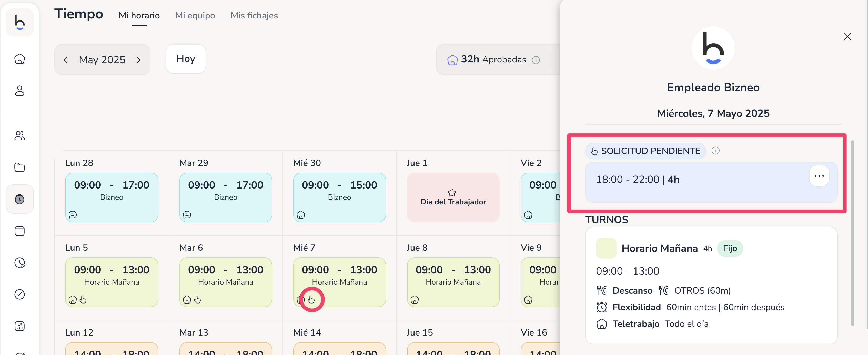868x355 pixels.
Task: Click the SOLICITUD PENDIENTE badge
Action: [645, 151]
